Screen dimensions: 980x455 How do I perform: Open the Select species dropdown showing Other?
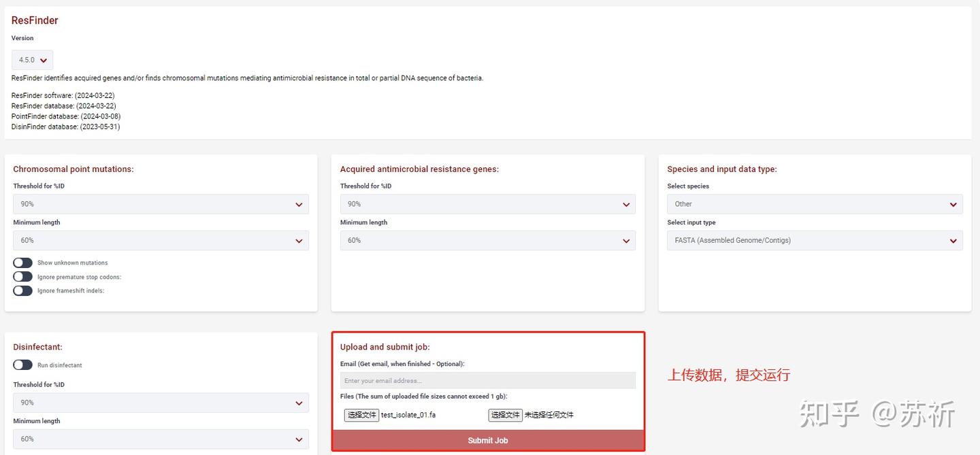coord(815,204)
